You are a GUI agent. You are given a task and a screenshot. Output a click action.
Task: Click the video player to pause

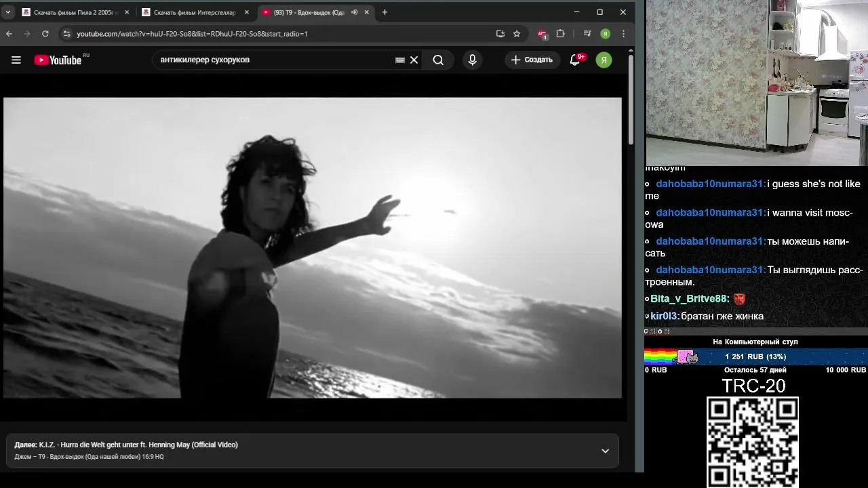[x=313, y=247]
